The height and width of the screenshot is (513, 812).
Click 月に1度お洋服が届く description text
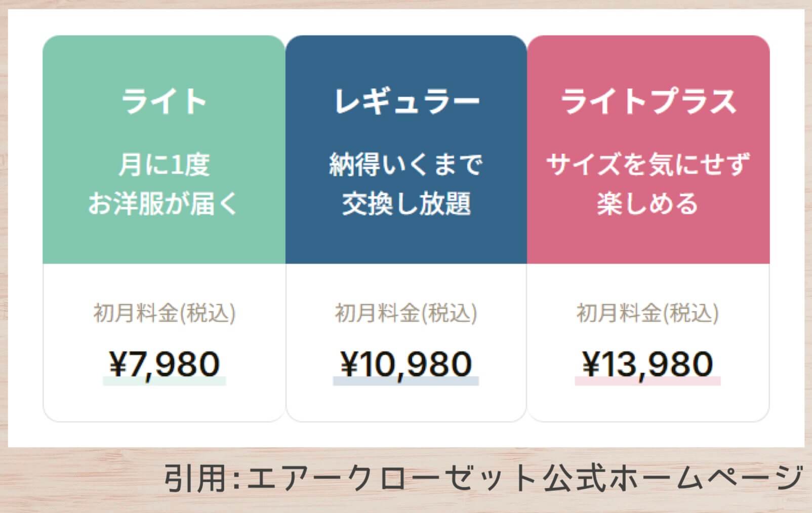click(x=162, y=182)
